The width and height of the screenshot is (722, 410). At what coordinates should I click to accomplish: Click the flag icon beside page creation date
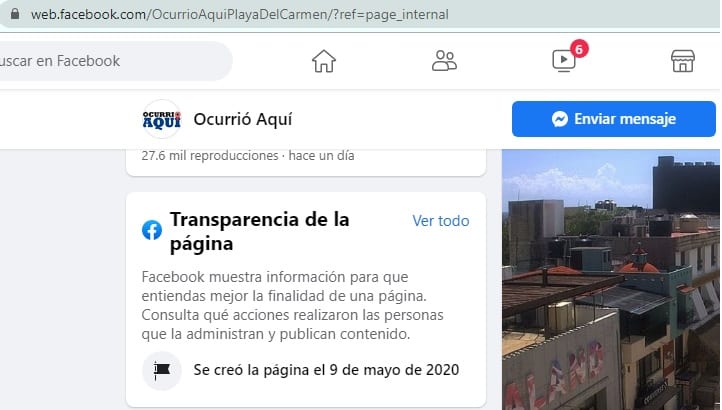click(x=162, y=370)
